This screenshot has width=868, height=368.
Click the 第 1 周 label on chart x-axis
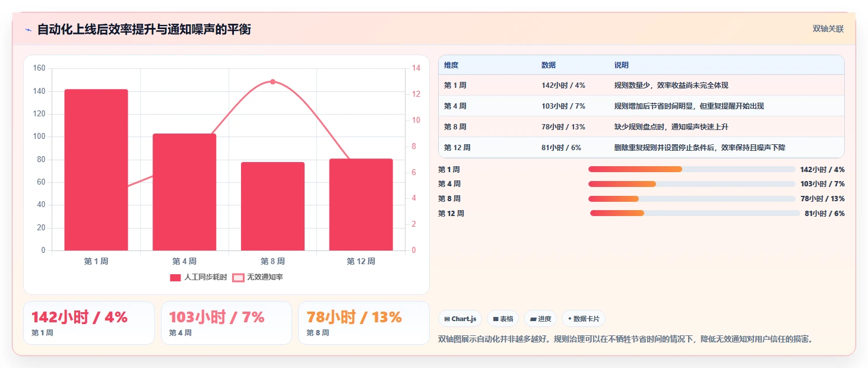96,261
